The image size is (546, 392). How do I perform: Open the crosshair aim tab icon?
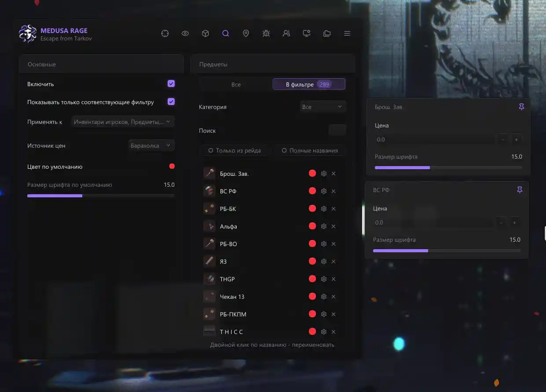pos(165,33)
